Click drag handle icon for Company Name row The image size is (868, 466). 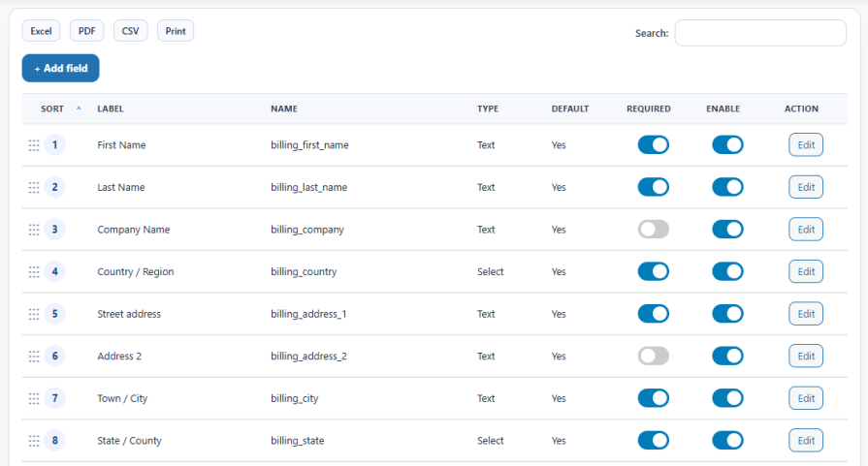coord(34,230)
